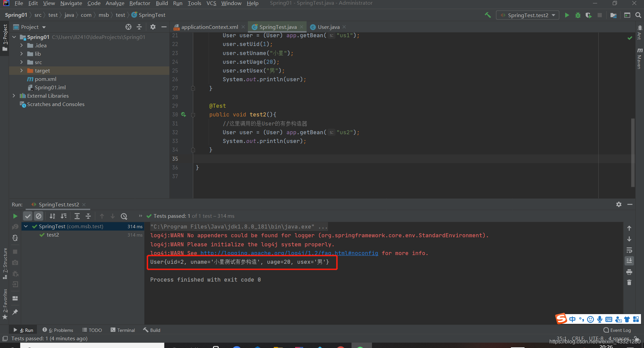Expand all test results
Image resolution: width=644 pixels, height=348 pixels.
coord(77,216)
